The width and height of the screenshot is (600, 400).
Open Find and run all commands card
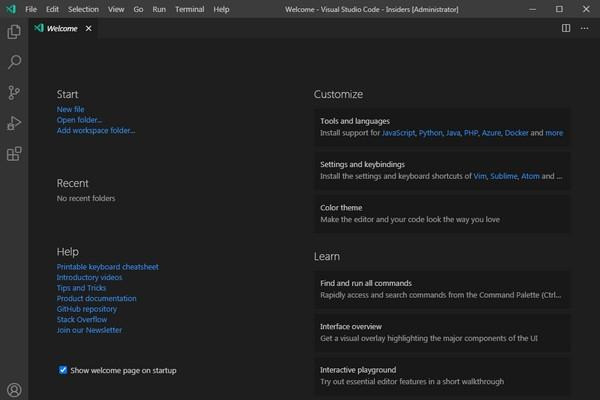tap(442, 289)
